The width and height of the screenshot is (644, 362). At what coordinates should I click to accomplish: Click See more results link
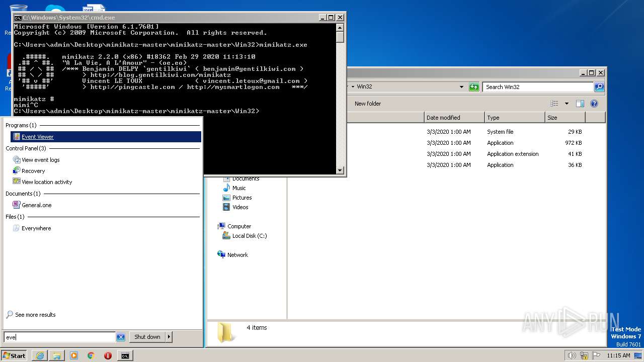35,315
